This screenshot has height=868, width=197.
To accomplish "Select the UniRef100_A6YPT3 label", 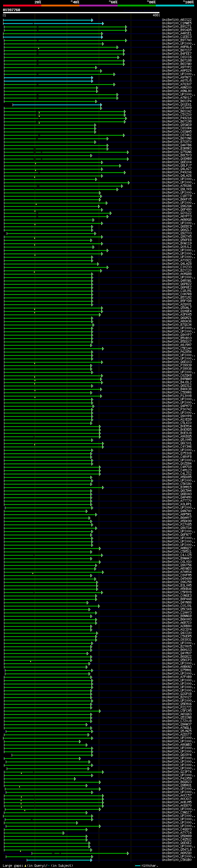I will pyautogui.click(x=177, y=216).
